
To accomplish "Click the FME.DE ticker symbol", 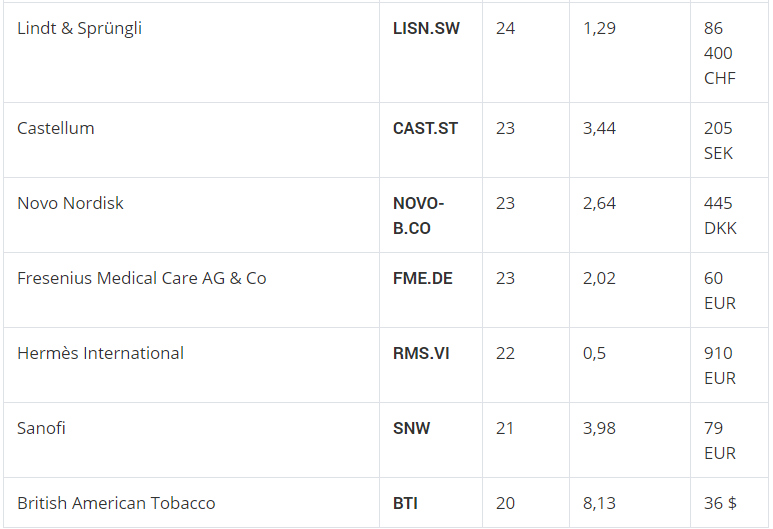I will (422, 279).
